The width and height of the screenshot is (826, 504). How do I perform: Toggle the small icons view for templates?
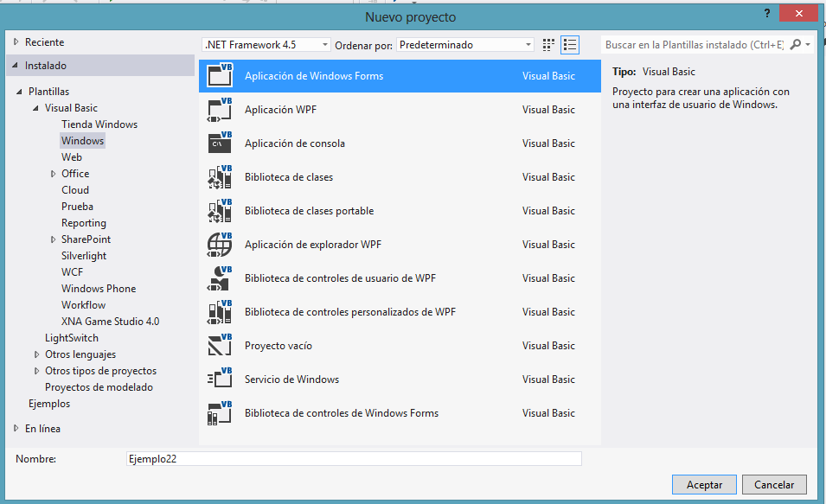tap(548, 44)
